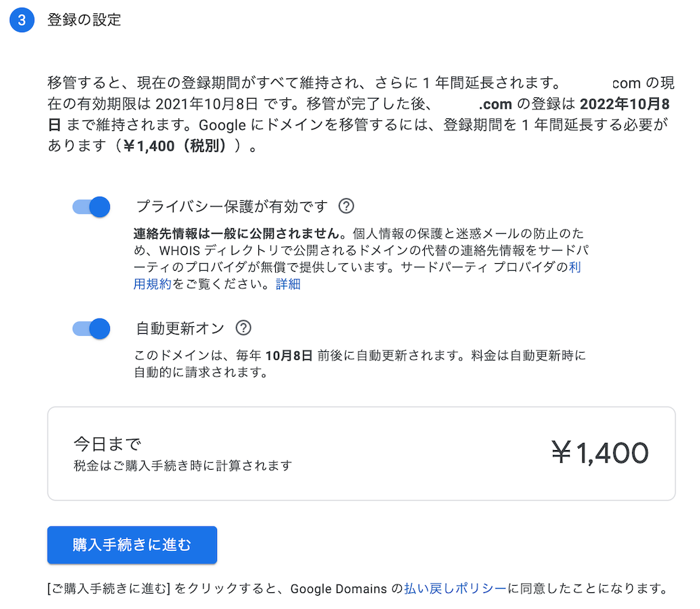Open the 払い戻しポリシー link

click(456, 589)
